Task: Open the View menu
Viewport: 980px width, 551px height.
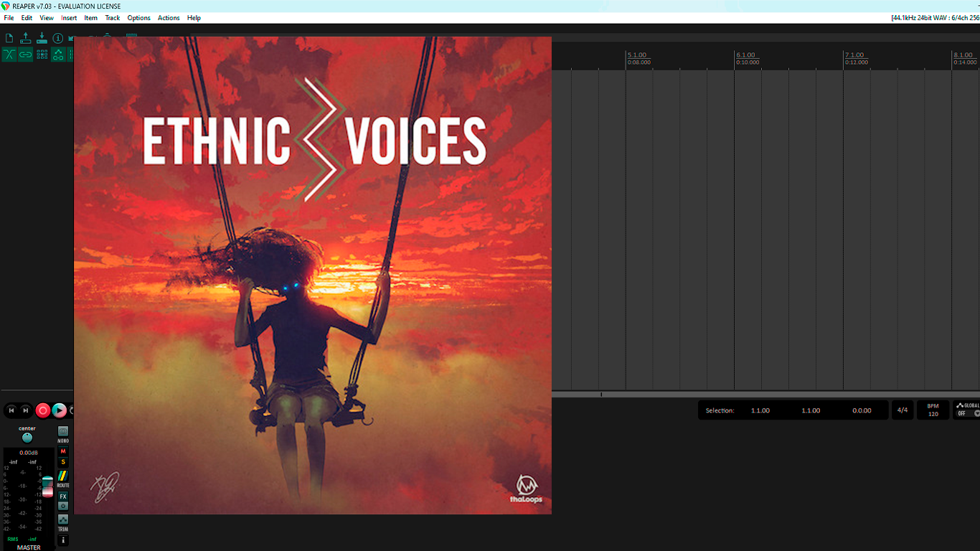Action: coord(47,18)
